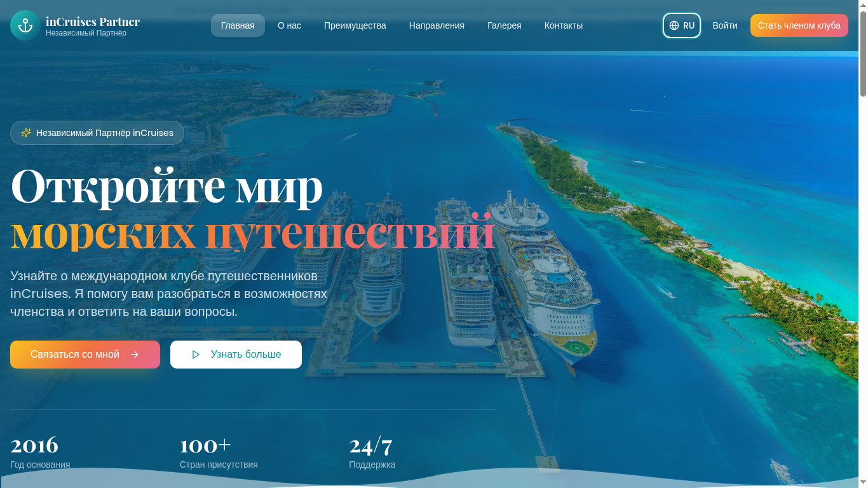
Task: Click the Узнать больше button text
Action: [246, 355]
